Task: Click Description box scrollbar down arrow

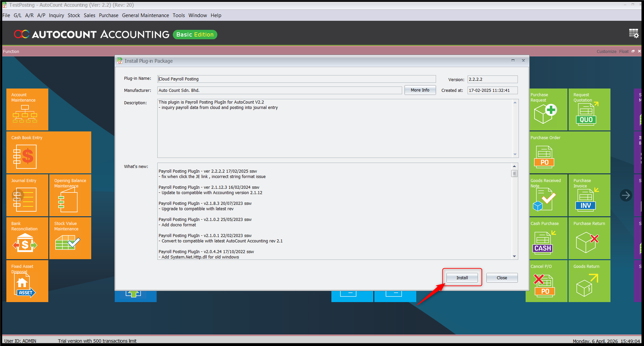Action: coord(515,155)
